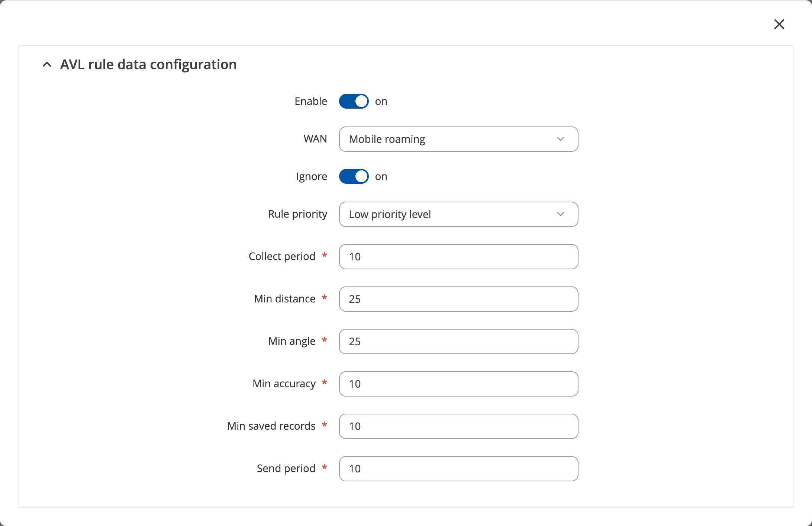
Task: Close the AVL rule configuration dialog
Action: pos(779,24)
